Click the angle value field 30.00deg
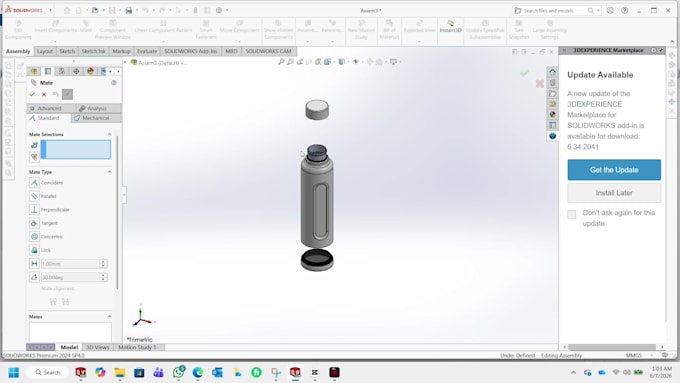The width and height of the screenshot is (680, 383). [70, 277]
